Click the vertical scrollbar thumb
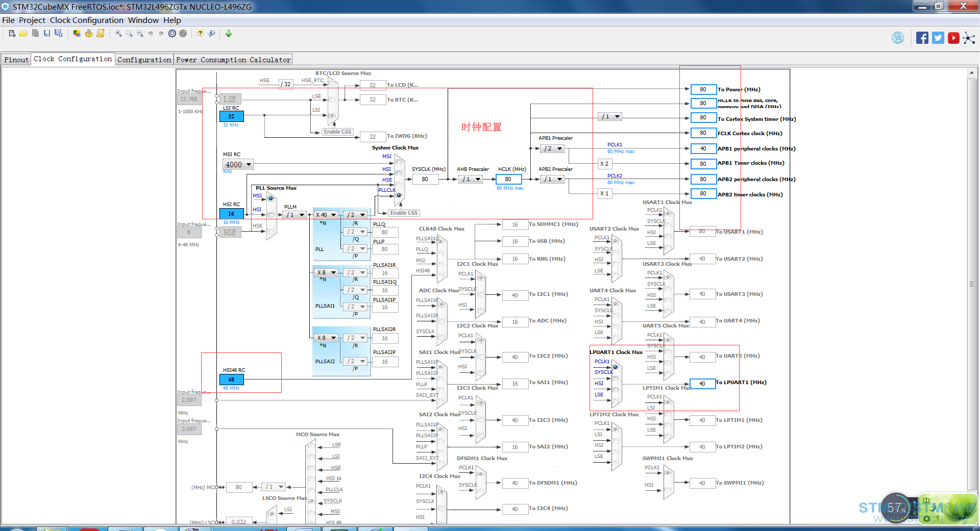The image size is (980, 531). [972, 284]
